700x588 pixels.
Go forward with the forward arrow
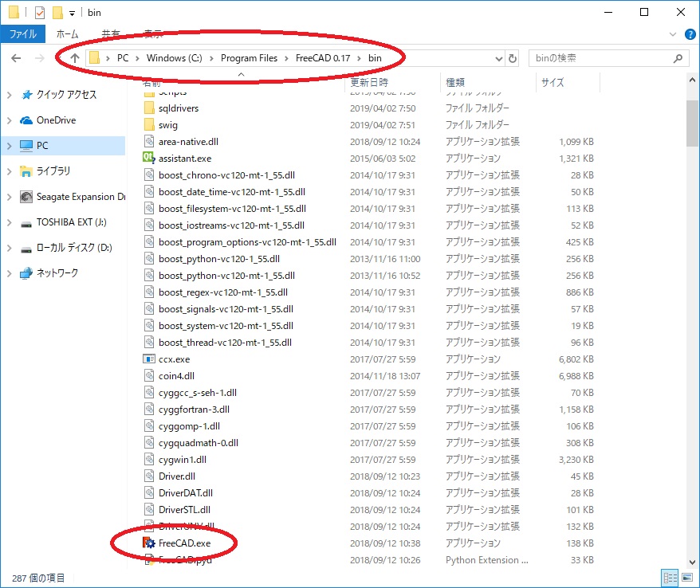click(x=39, y=58)
